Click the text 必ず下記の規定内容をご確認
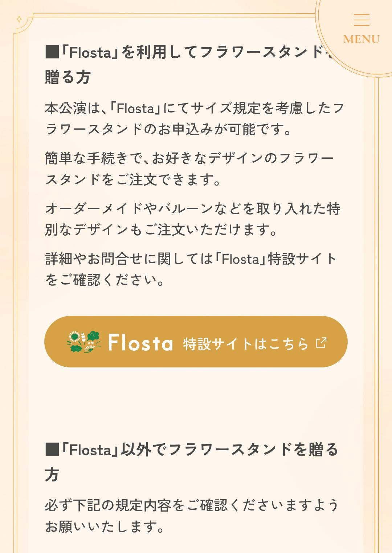Viewport: 392px width, 553px height. [x=192, y=505]
